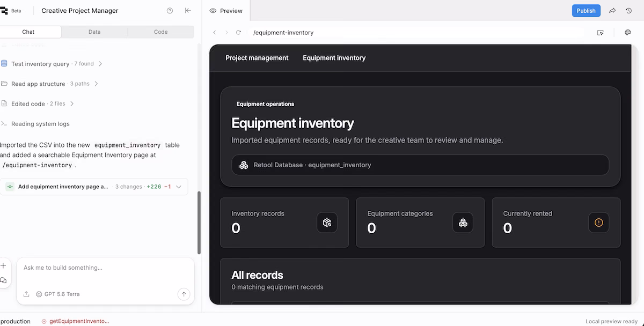Click the Equipment categories cubes icon

point(463,223)
